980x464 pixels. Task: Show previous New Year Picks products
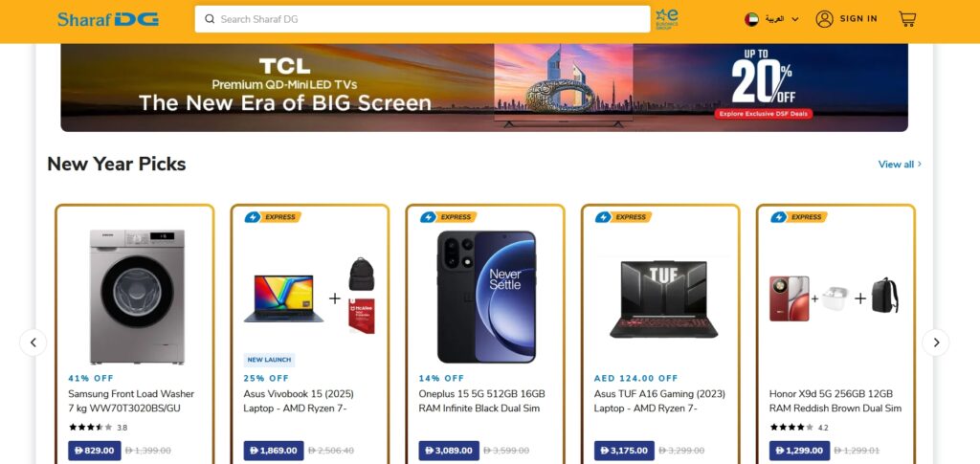(33, 342)
